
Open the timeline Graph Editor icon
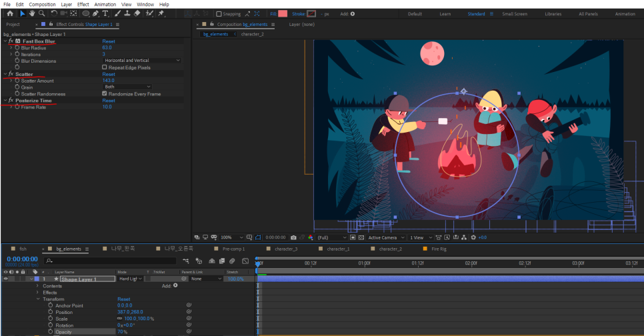tap(245, 261)
